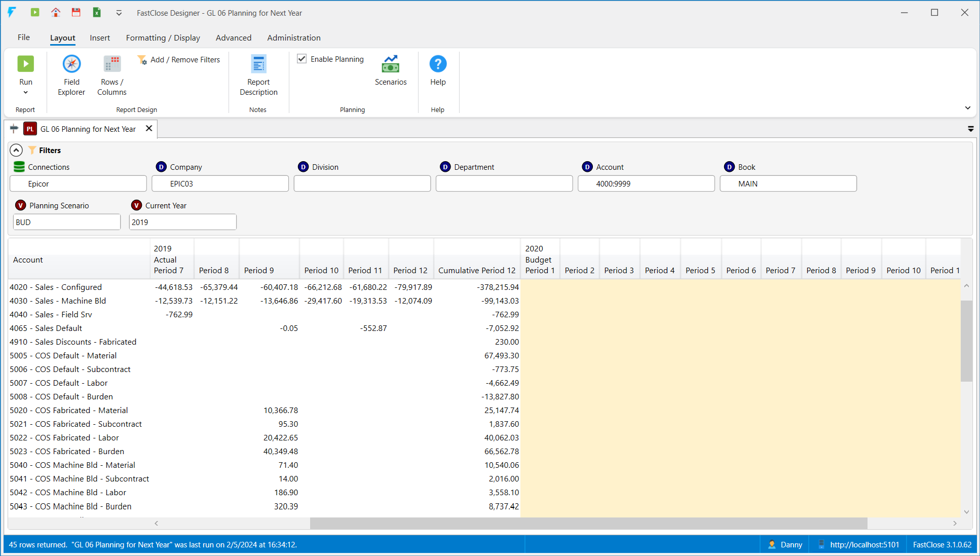Open quick access toolbar dropdown

(119, 13)
